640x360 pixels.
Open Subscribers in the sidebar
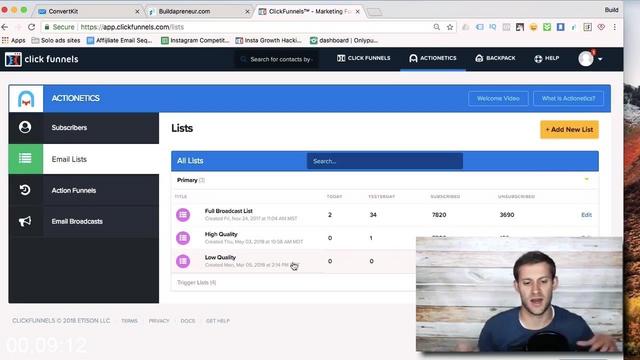(84, 128)
